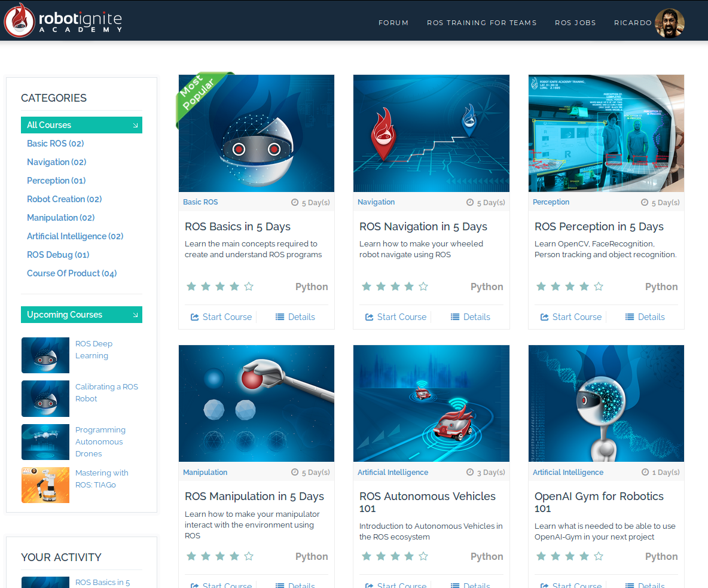The image size is (708, 588).
Task: Filter by Navigation (02) category
Action: click(x=56, y=162)
